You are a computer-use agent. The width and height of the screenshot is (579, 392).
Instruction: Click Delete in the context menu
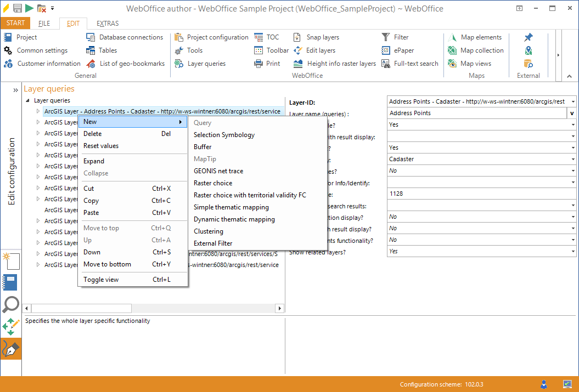coord(92,133)
